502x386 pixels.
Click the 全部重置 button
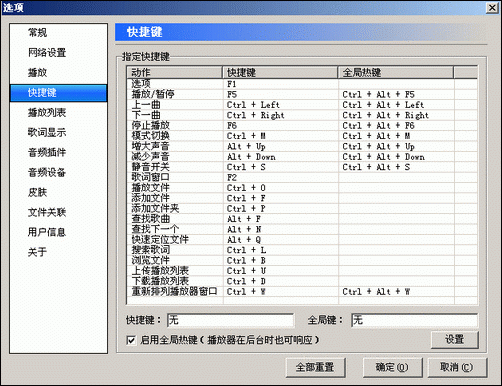click(x=315, y=367)
